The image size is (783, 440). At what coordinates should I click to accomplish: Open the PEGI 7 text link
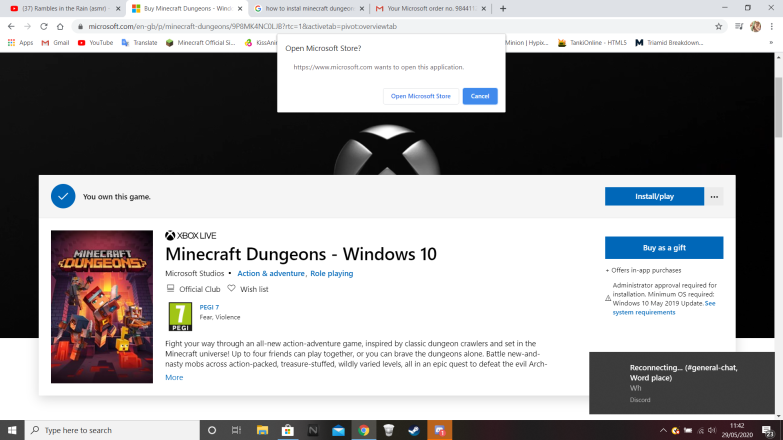tap(209, 307)
